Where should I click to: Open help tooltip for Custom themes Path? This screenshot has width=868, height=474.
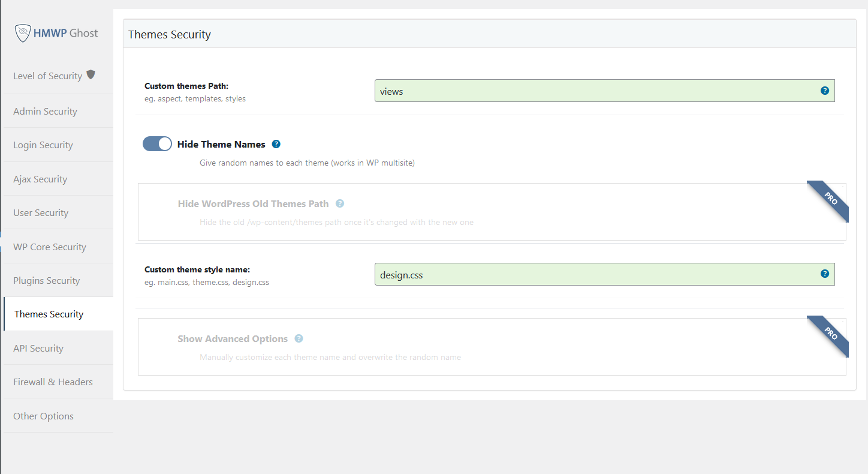[825, 91]
